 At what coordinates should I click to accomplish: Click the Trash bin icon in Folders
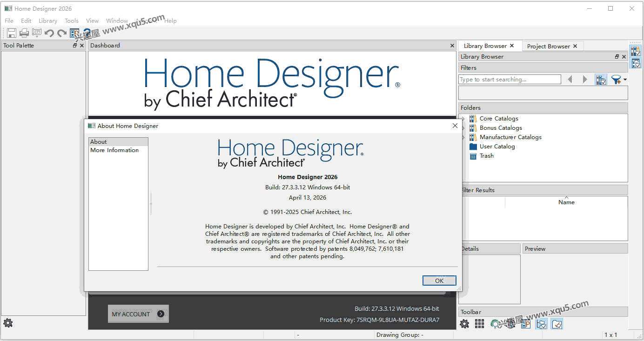coord(473,156)
